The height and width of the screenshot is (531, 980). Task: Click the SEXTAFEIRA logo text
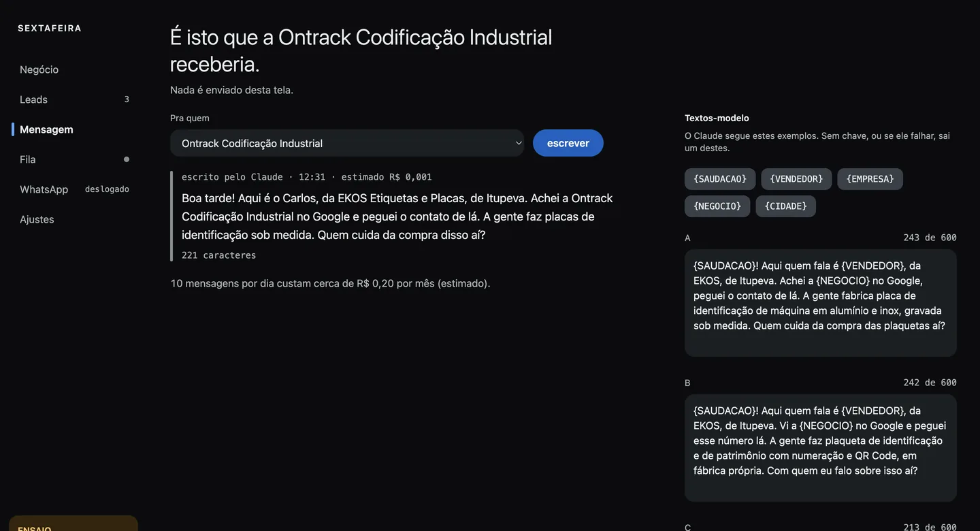50,29
